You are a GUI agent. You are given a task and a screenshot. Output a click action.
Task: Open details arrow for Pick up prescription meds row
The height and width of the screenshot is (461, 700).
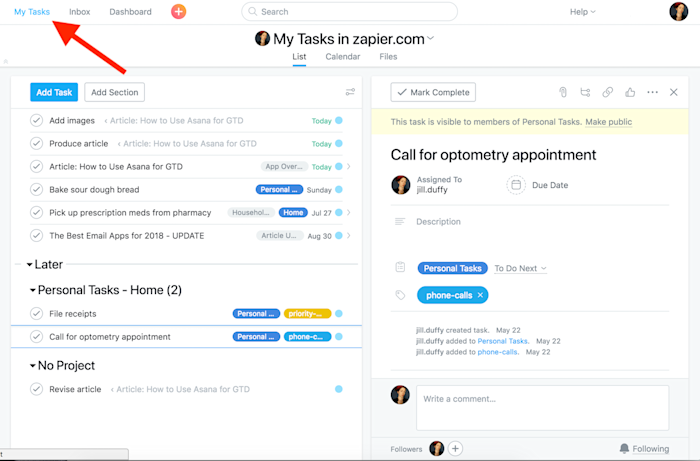tap(349, 212)
